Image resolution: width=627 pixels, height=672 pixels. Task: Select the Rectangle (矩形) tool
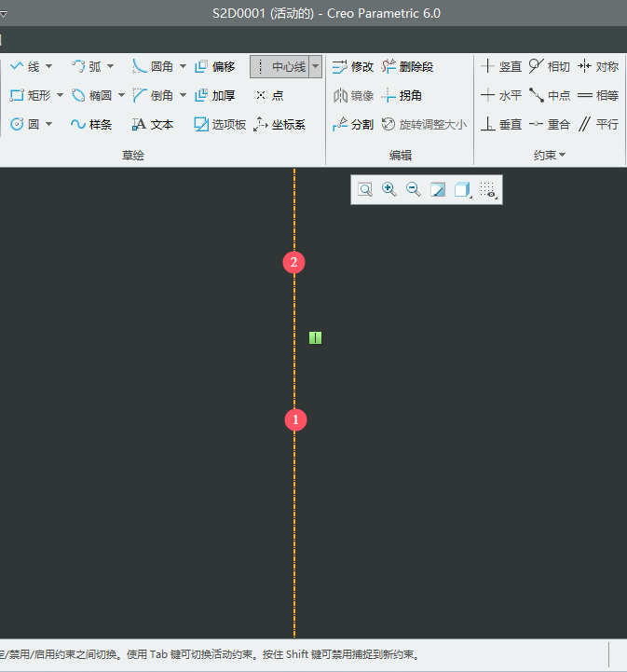pyautogui.click(x=31, y=95)
